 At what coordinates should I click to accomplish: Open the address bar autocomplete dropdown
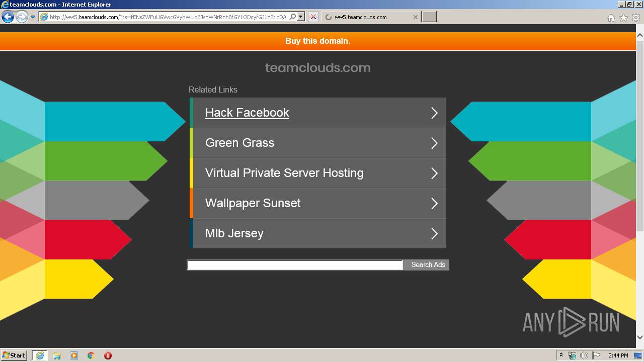click(301, 17)
